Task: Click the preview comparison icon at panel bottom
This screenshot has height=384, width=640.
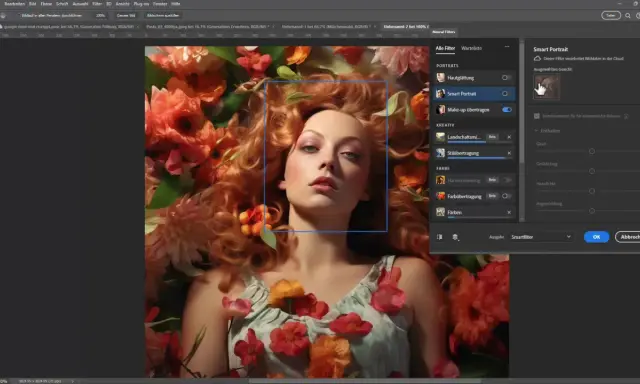Action: click(x=440, y=237)
